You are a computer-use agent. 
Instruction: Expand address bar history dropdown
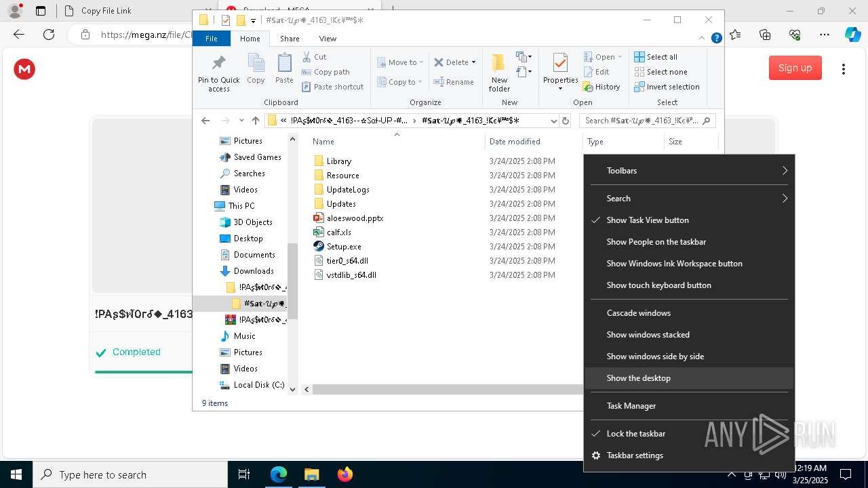coord(553,121)
